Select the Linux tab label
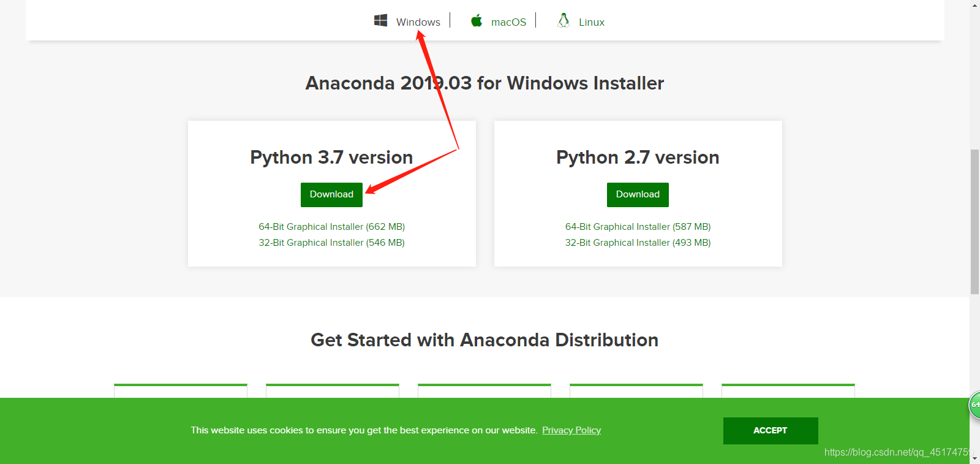Viewport: 980px width, 464px height. 592,22
